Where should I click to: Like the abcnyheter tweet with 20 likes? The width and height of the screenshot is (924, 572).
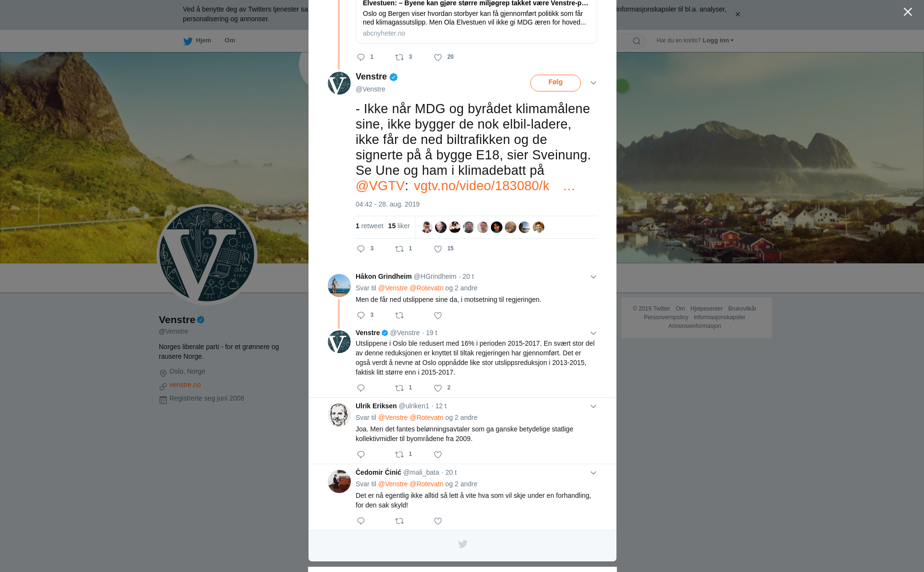click(x=438, y=57)
